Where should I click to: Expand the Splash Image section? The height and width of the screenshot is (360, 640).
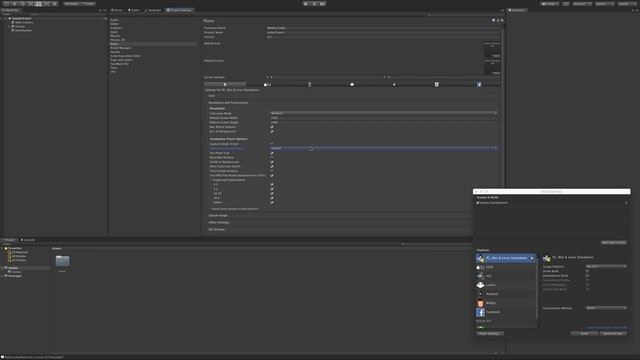click(x=218, y=216)
